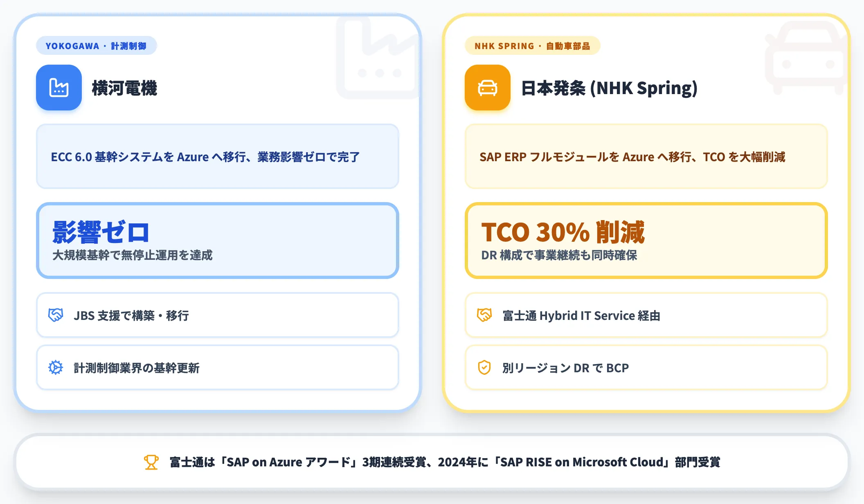Click the blue factory icon beside 横河電機
This screenshot has width=864, height=504.
59,88
